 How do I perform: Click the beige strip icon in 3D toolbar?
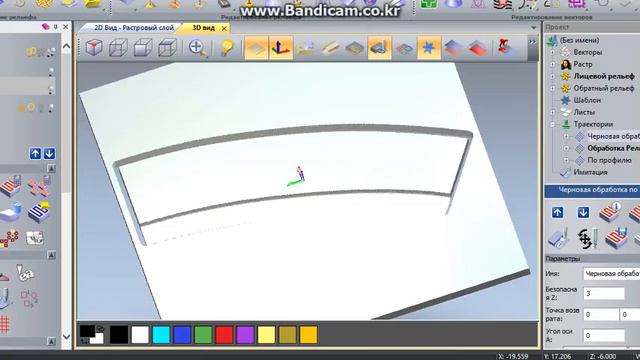330,48
